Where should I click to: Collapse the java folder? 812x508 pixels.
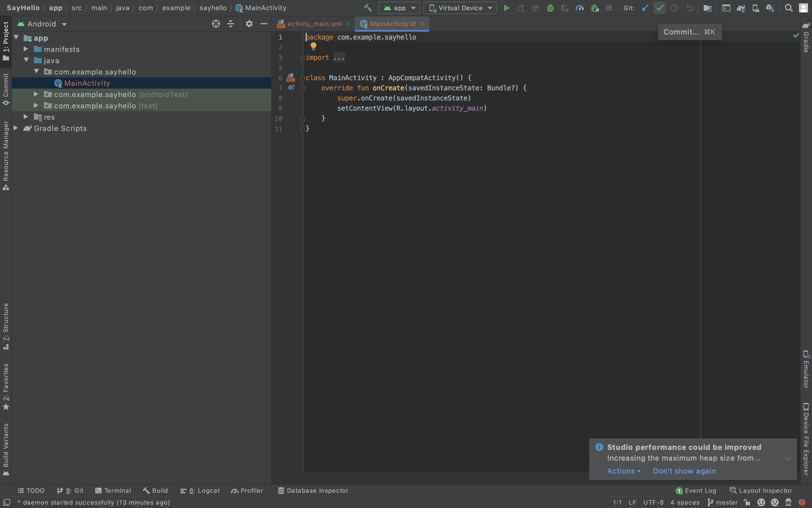click(26, 60)
